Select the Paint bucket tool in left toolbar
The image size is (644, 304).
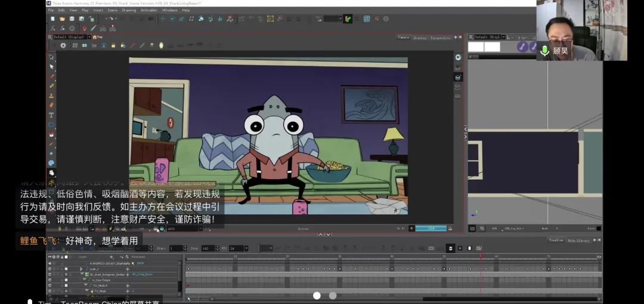[x=52, y=134]
